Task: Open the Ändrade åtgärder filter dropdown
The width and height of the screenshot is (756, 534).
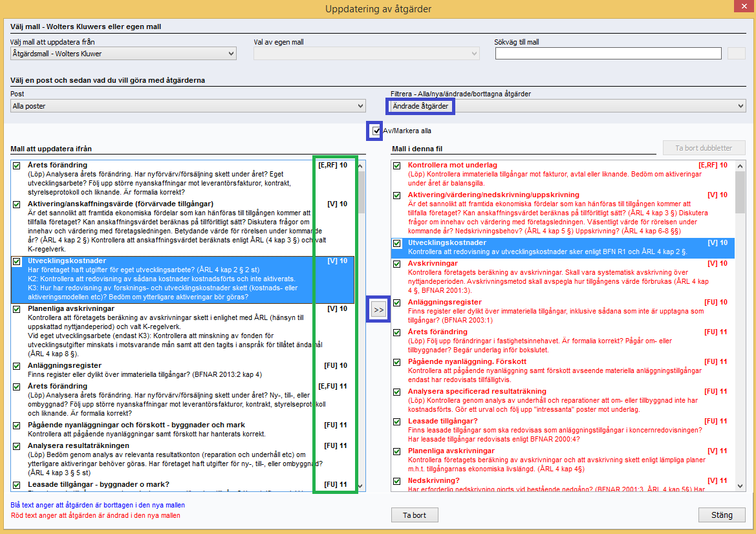Action: [x=566, y=106]
